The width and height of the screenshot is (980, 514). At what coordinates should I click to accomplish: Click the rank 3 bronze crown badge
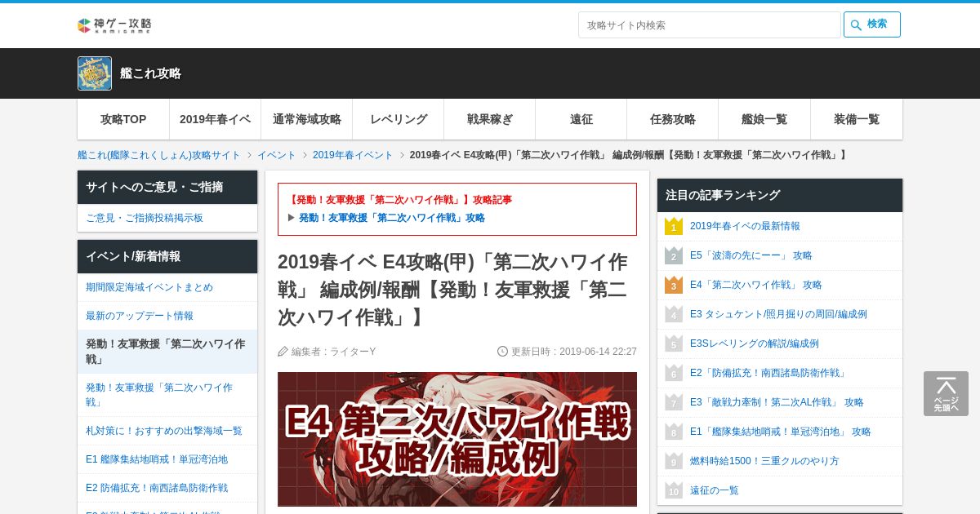click(x=674, y=285)
